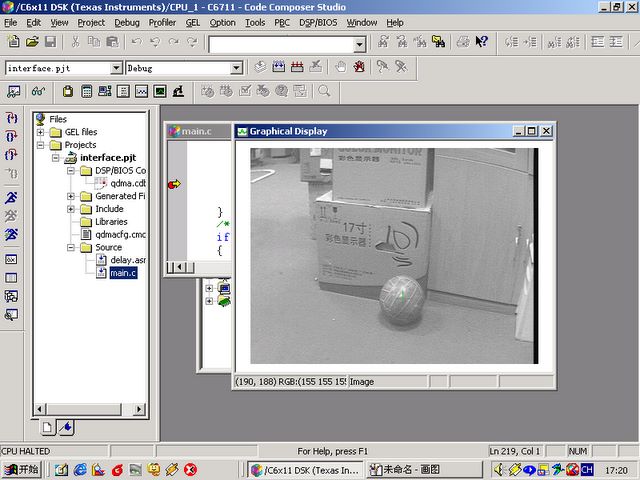Open Quick Watch with the glasses icon

click(38, 91)
